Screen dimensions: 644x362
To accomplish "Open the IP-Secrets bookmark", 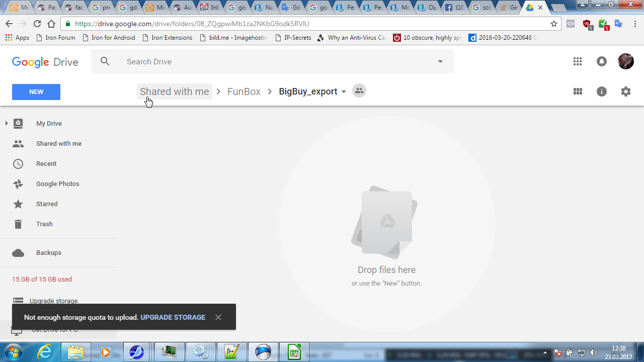I will coord(293,38).
